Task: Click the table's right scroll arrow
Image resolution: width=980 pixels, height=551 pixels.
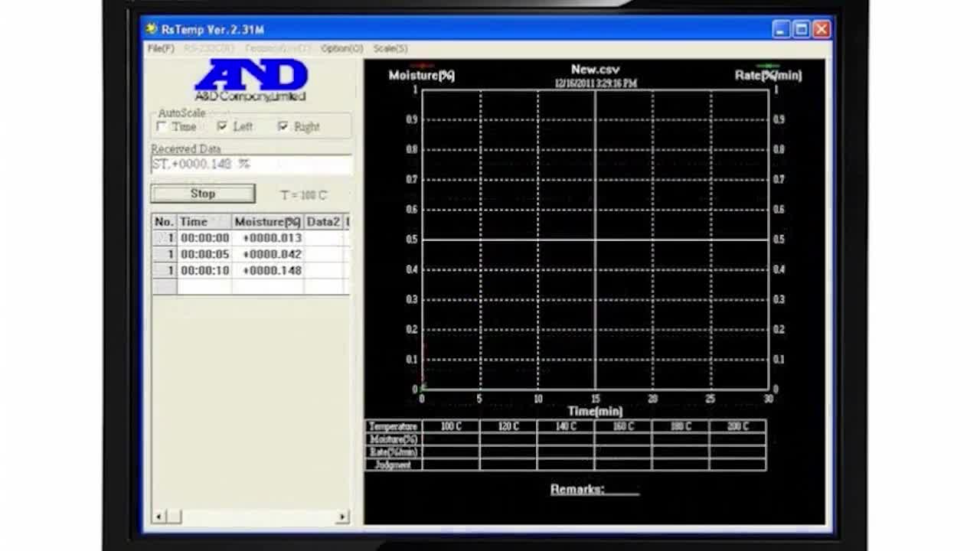Action: (342, 517)
